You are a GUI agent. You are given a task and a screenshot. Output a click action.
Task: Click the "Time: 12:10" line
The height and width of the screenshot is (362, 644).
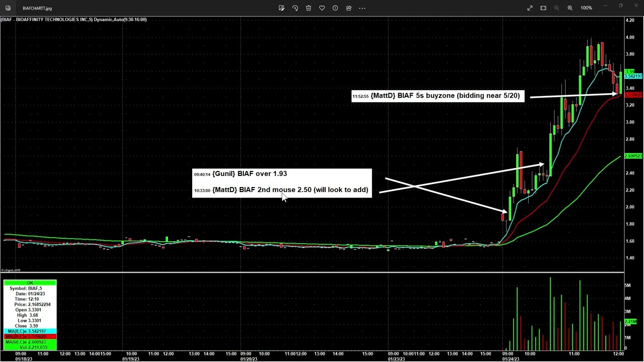[27, 299]
